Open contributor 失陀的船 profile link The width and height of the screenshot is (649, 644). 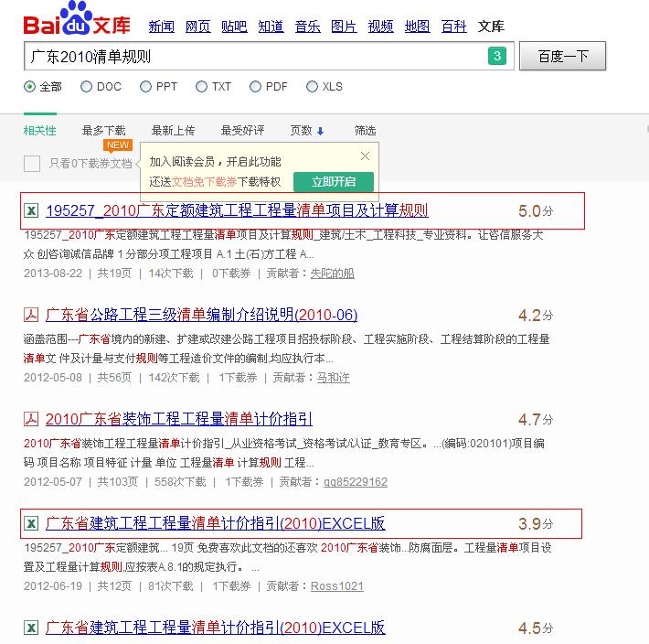coord(333,274)
